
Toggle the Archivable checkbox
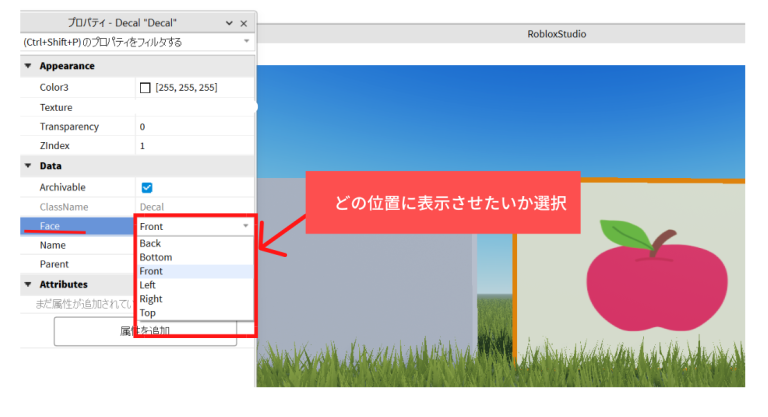[x=146, y=187]
